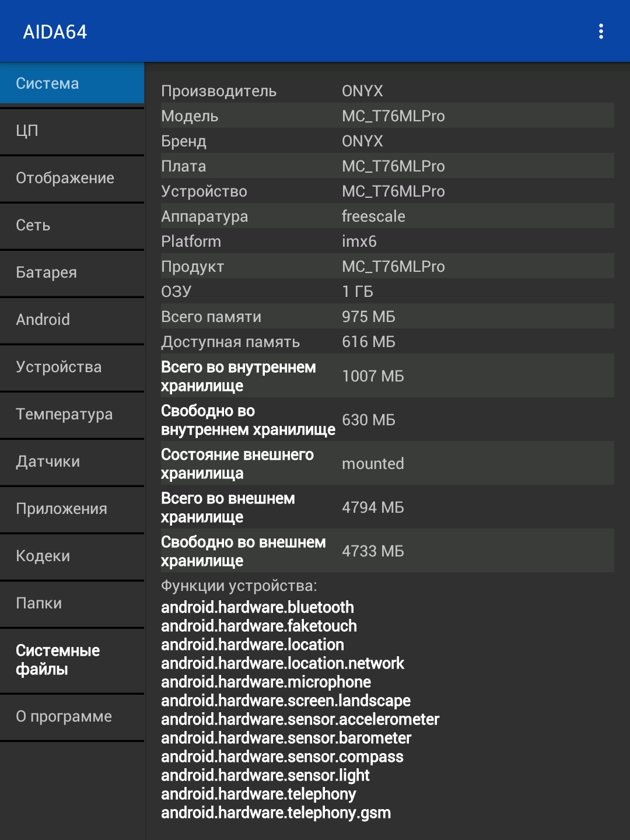The width and height of the screenshot is (630, 840).
Task: Open the Датчики tab
Action: tap(72, 461)
